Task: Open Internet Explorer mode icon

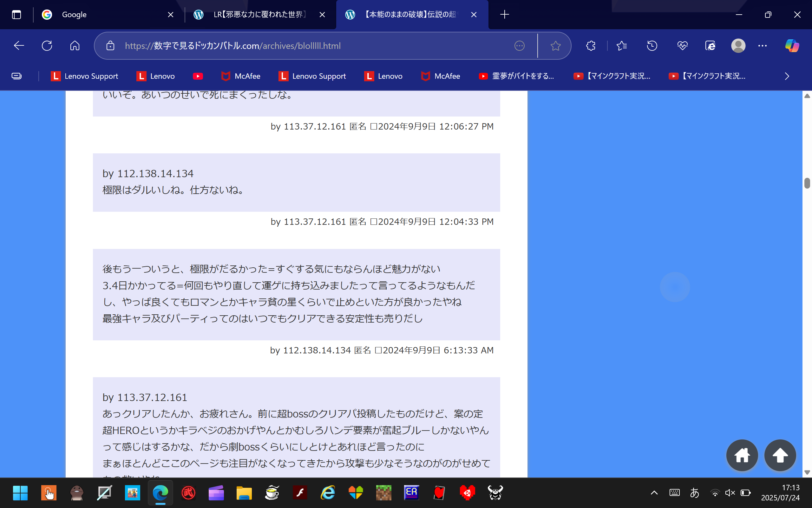Action: pyautogui.click(x=710, y=46)
